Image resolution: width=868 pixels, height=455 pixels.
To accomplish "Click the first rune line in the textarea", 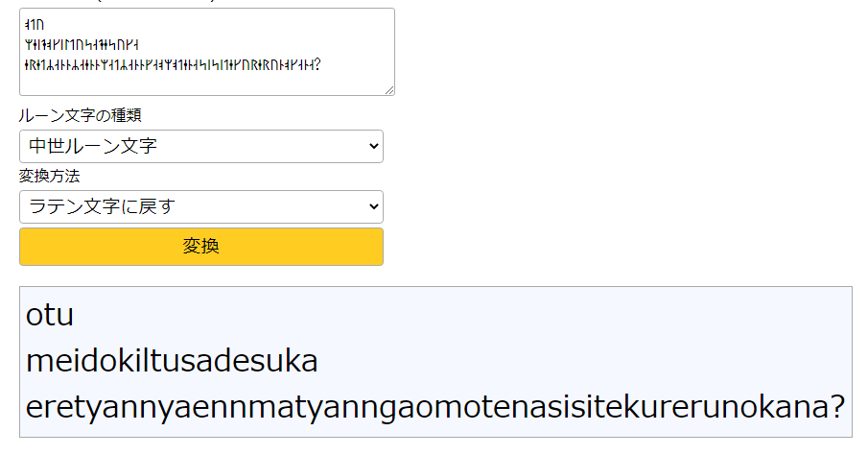I will pos(35,24).
